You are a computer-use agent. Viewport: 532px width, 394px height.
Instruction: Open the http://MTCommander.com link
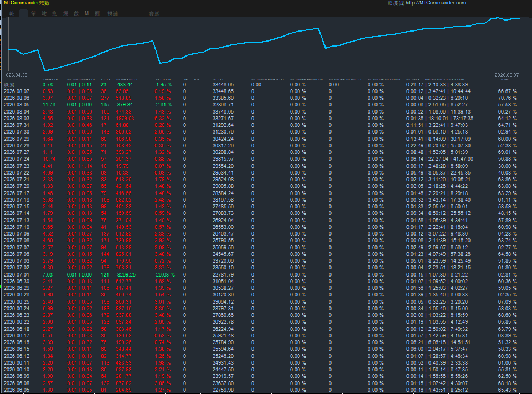tap(436, 3)
